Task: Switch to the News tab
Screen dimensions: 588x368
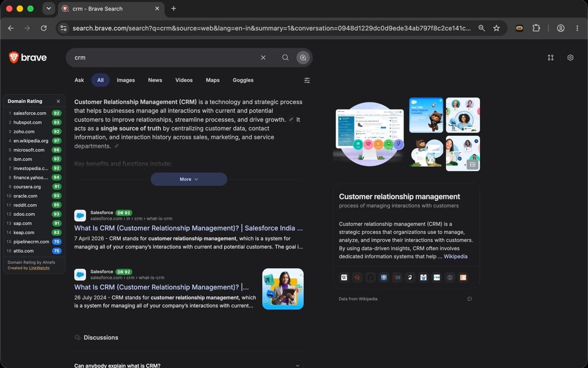Action: click(x=155, y=80)
